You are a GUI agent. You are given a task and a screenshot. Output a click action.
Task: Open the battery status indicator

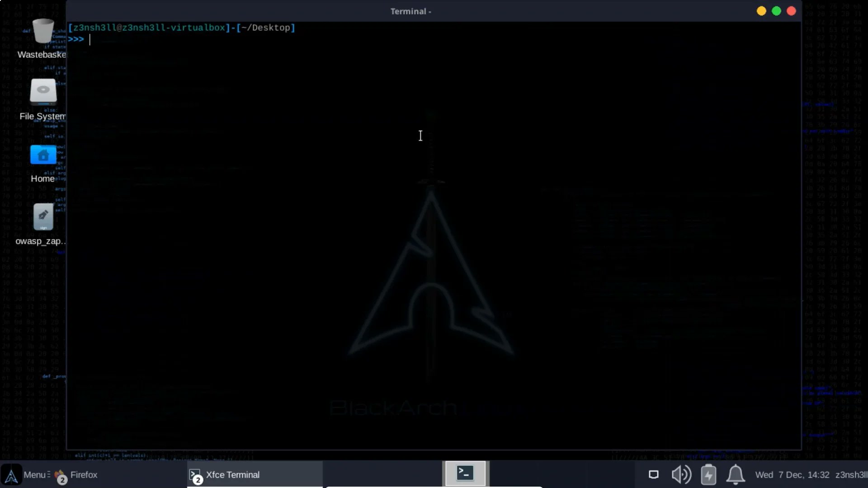(708, 475)
